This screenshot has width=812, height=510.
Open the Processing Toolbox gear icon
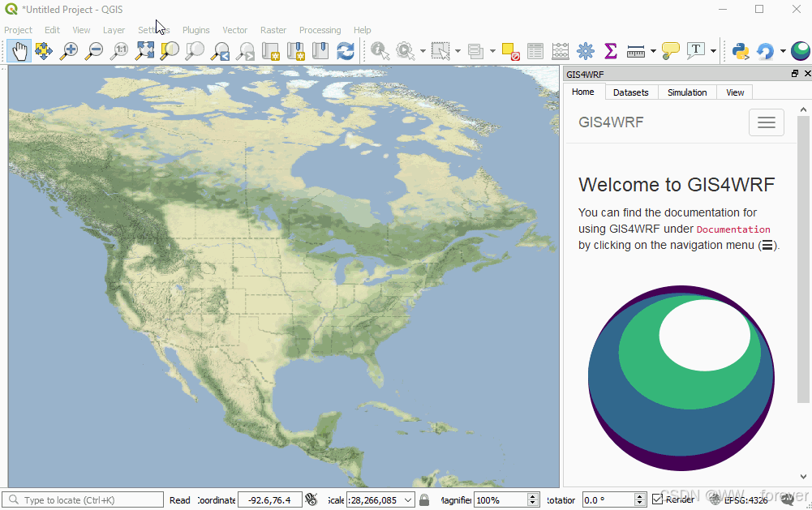(x=586, y=51)
